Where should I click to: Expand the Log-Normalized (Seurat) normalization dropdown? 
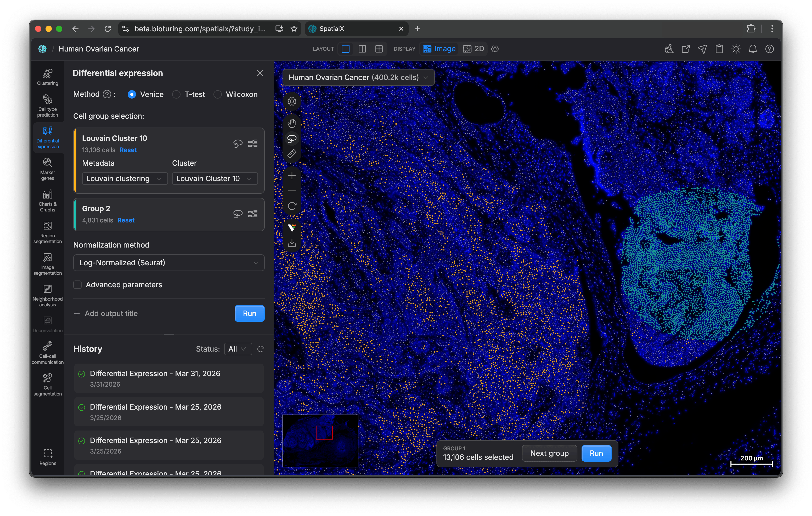pyautogui.click(x=169, y=262)
